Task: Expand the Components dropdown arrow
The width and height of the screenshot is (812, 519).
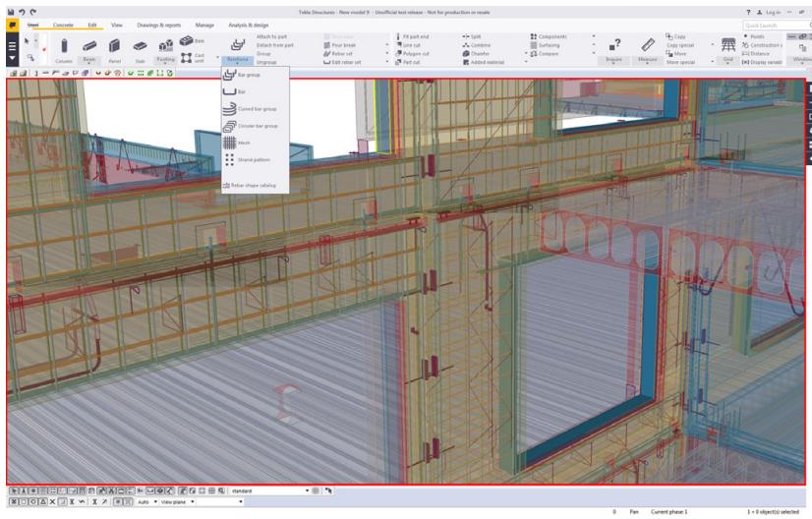Action: click(x=594, y=36)
